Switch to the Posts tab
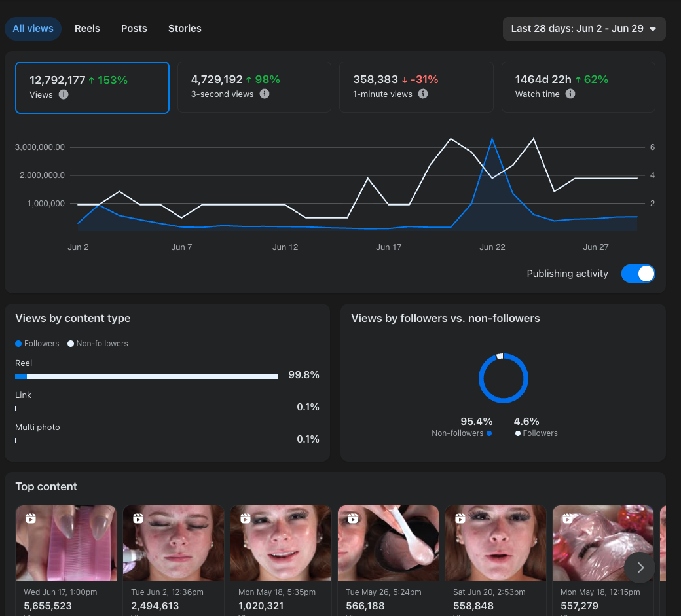Viewport: 681px width, 616px height. pos(134,29)
